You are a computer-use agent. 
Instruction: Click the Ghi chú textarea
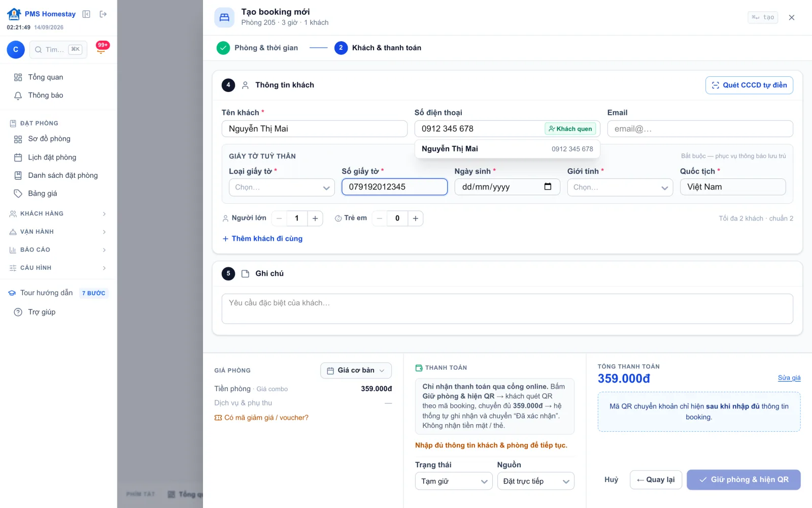point(507,309)
